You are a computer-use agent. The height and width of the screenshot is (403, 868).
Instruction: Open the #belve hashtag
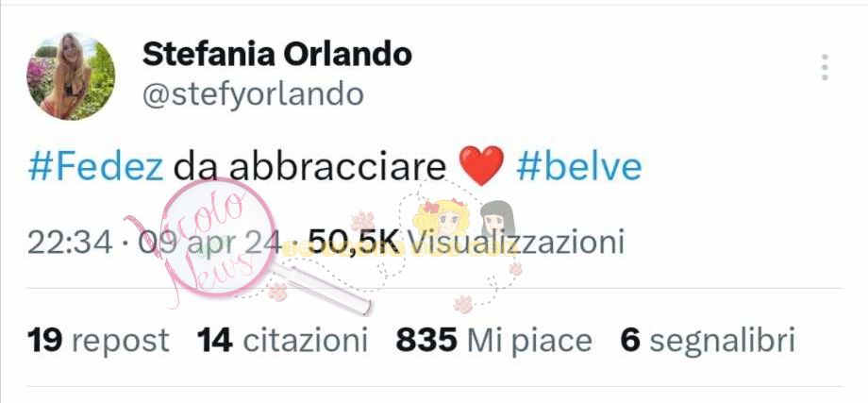point(579,166)
